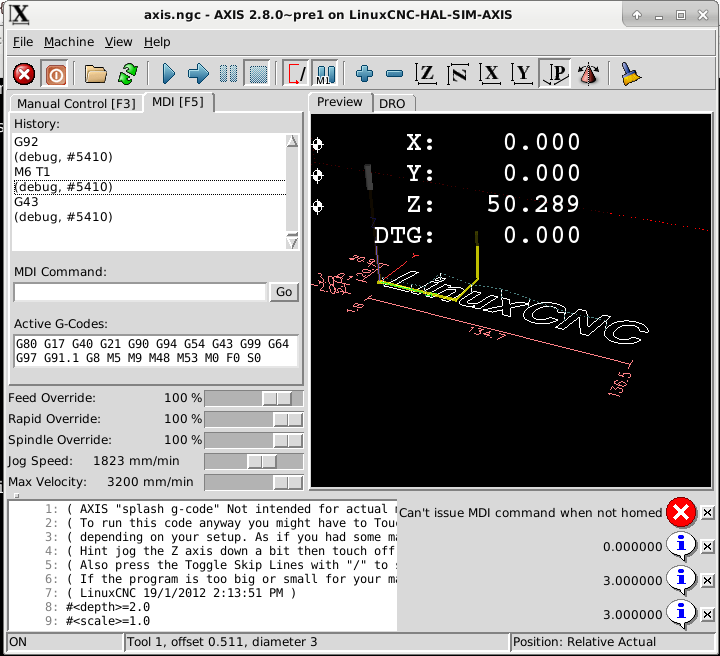Close the lower 3.000000 info notification

(708, 614)
